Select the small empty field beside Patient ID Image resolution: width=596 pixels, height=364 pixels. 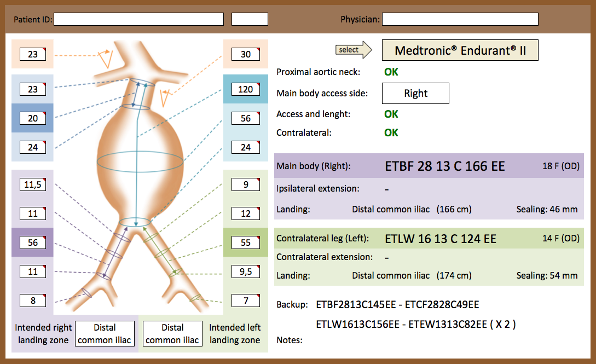[250, 19]
